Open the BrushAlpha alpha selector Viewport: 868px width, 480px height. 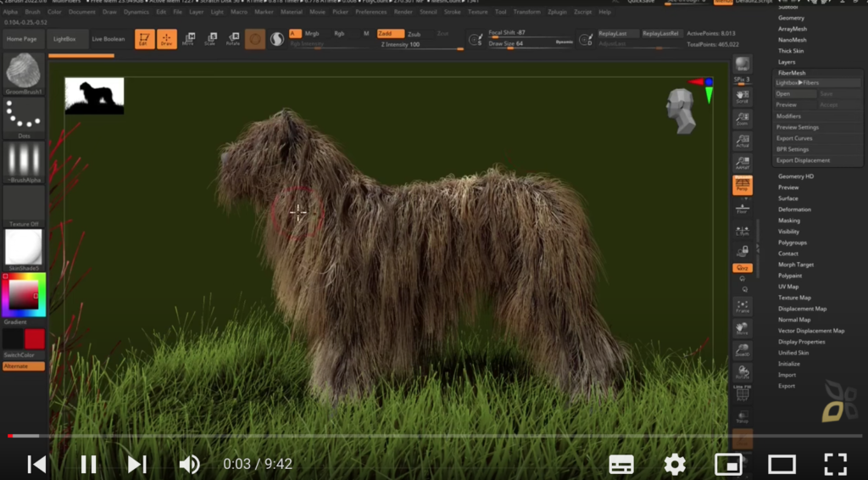click(x=23, y=162)
